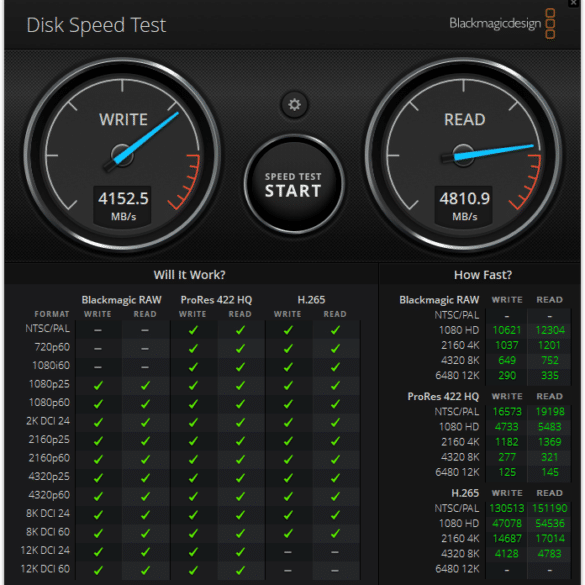Image resolution: width=585 pixels, height=585 pixels.
Task: Click the 4320p25 format row label
Action: point(49,476)
